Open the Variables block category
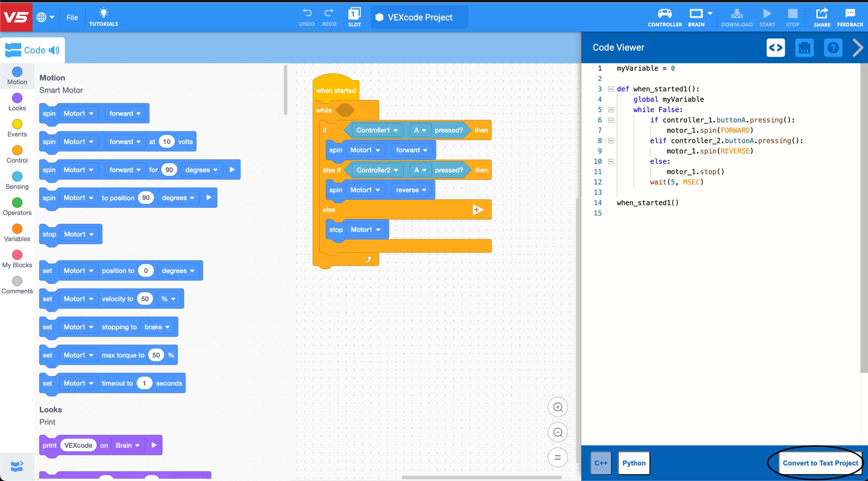 point(17,233)
